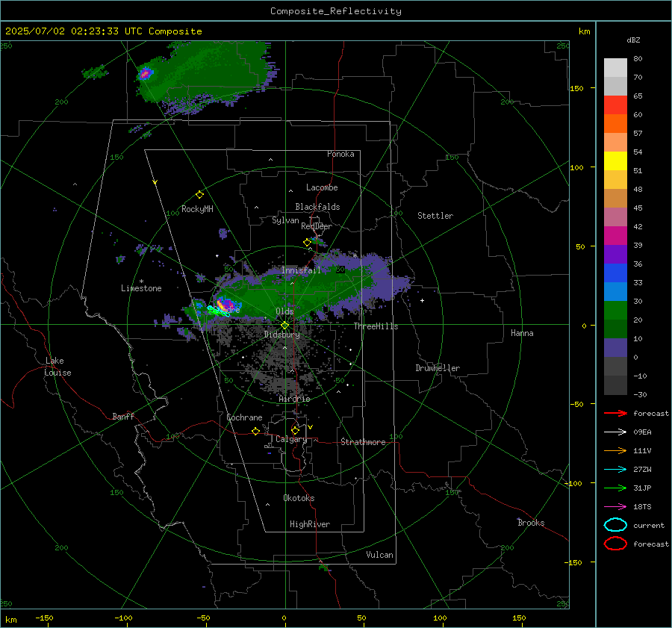The height and width of the screenshot is (628, 672).
Task: Click the bright yellow swatch in dBZ legend
Action: 615,161
